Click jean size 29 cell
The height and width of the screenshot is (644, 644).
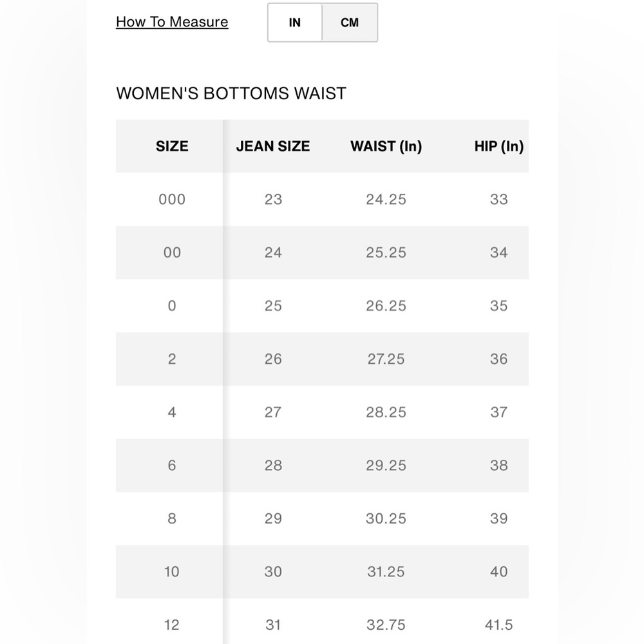[273, 518]
